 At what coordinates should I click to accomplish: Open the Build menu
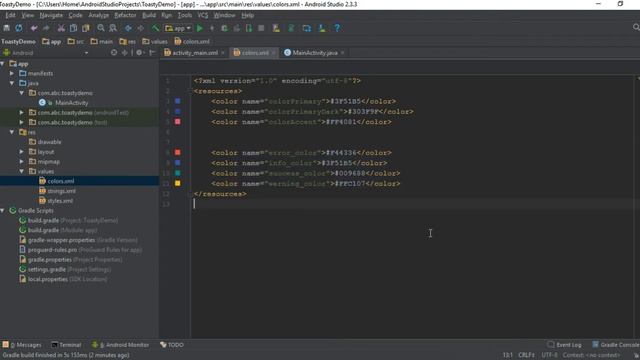pyautogui.click(x=149, y=15)
